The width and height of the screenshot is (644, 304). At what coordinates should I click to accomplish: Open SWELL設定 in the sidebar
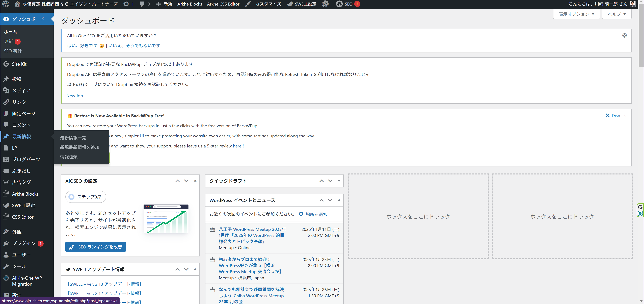coord(27,205)
